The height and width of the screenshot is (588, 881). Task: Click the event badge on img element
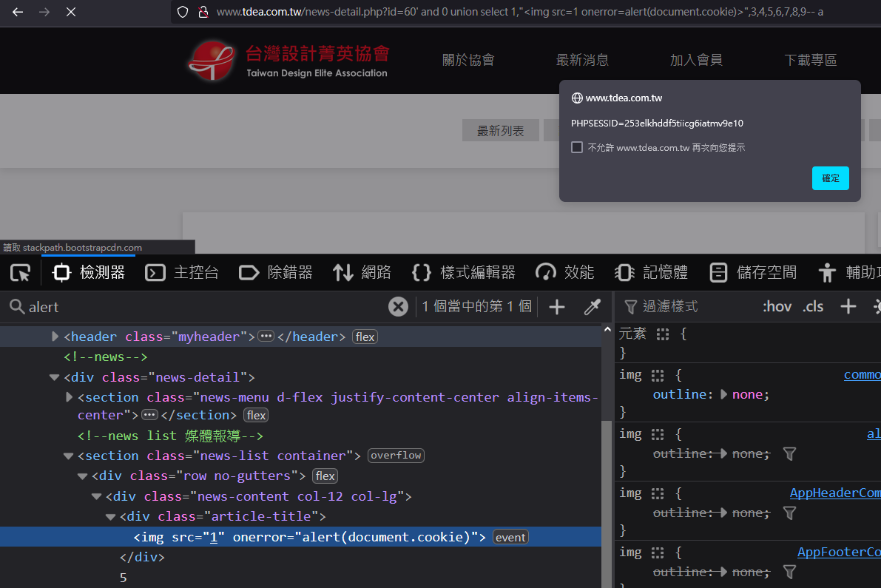tap(510, 538)
